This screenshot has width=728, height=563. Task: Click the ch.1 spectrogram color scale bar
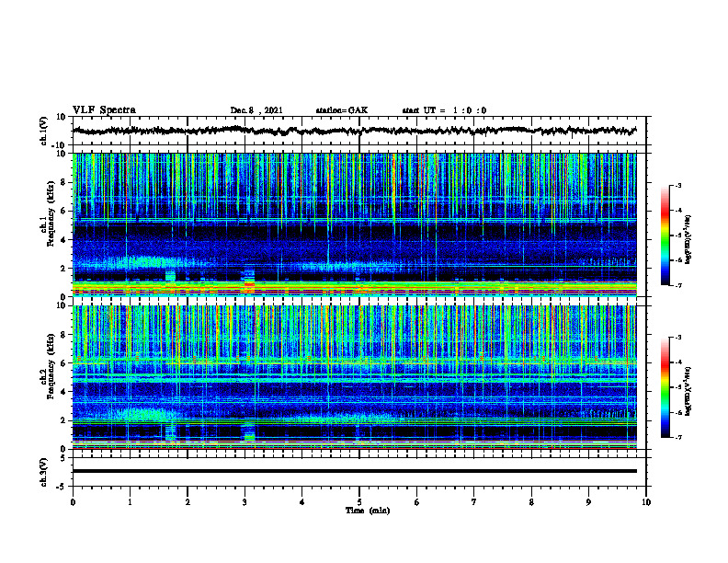click(665, 236)
